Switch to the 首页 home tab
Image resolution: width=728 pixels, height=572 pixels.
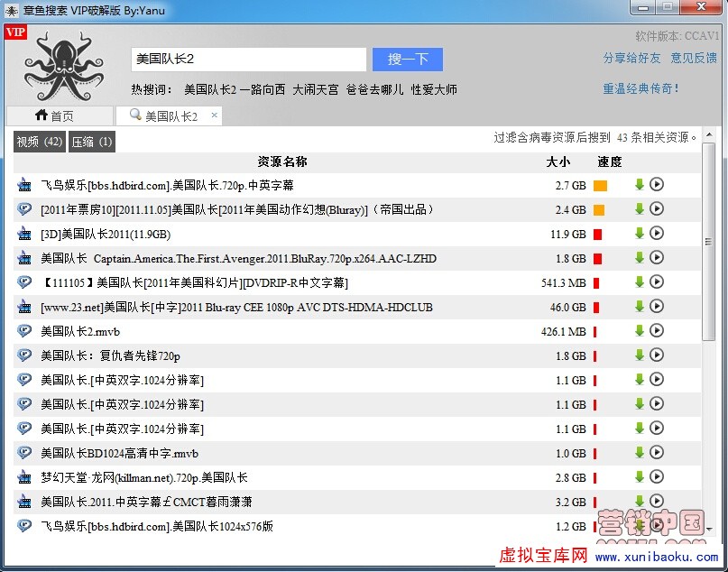tap(54, 116)
